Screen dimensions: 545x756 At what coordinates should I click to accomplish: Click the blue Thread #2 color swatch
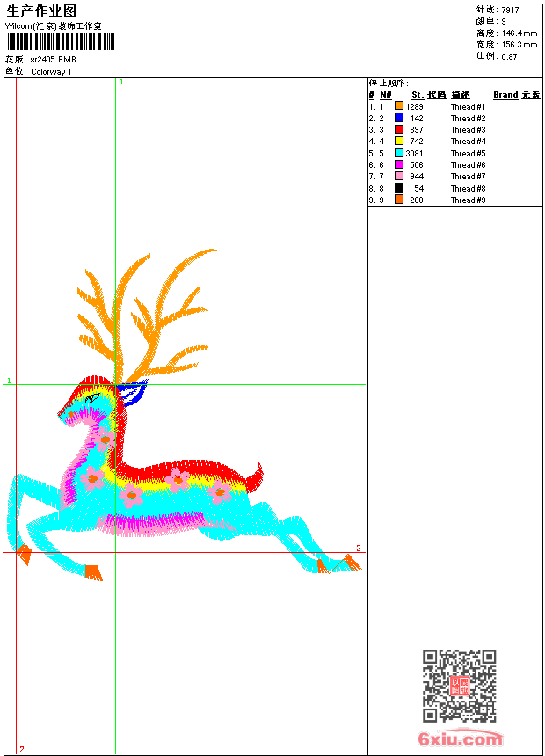tap(399, 118)
